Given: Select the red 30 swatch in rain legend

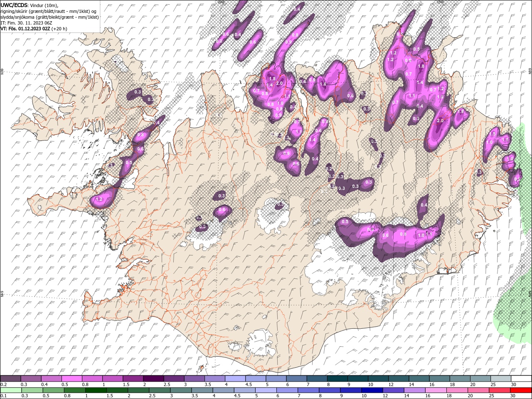Looking at the screenshot, I should coord(521,390).
